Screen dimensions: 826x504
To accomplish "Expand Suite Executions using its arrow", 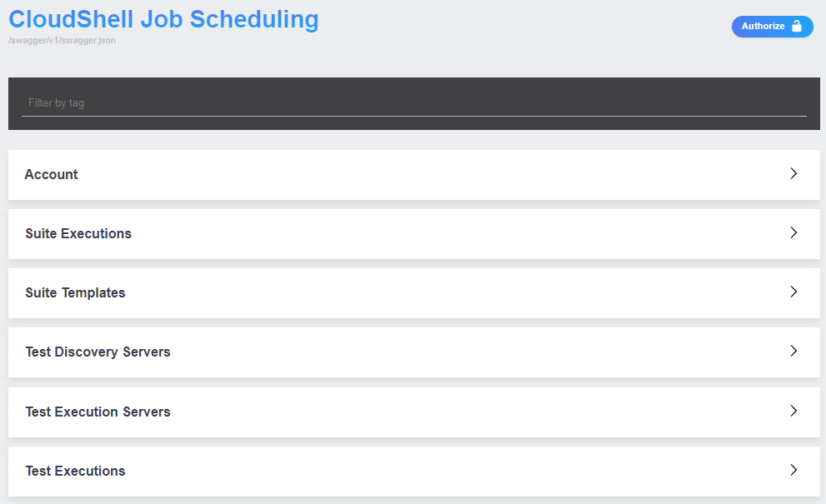I will pos(793,232).
